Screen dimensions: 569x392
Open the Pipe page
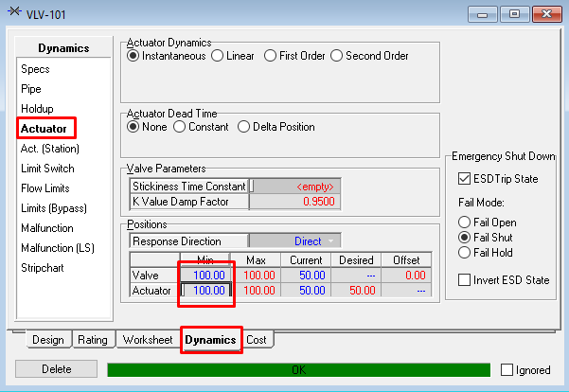(x=31, y=89)
